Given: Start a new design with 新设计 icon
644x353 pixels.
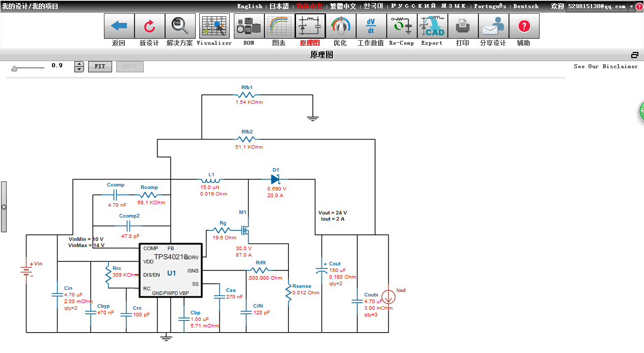Looking at the screenshot, I should (x=149, y=26).
